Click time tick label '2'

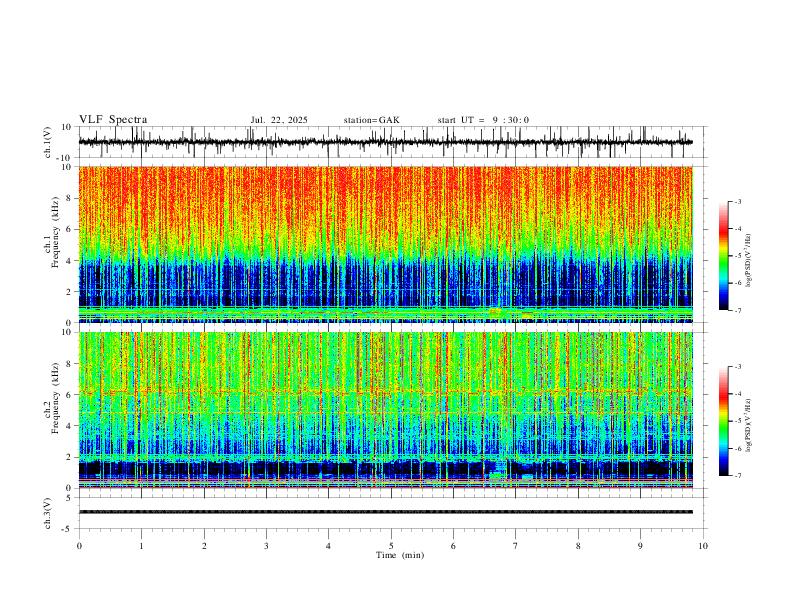(x=204, y=546)
